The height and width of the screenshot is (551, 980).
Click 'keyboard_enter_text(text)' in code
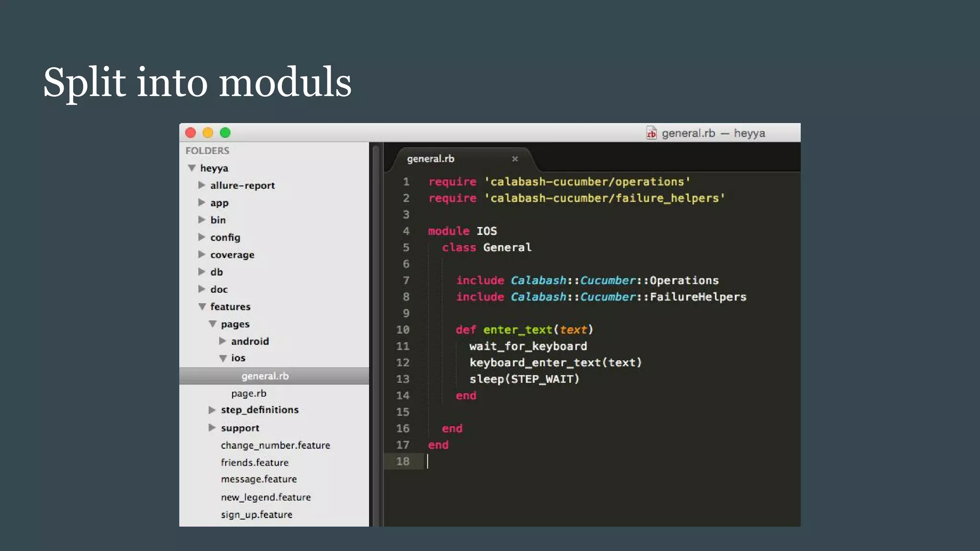point(556,363)
